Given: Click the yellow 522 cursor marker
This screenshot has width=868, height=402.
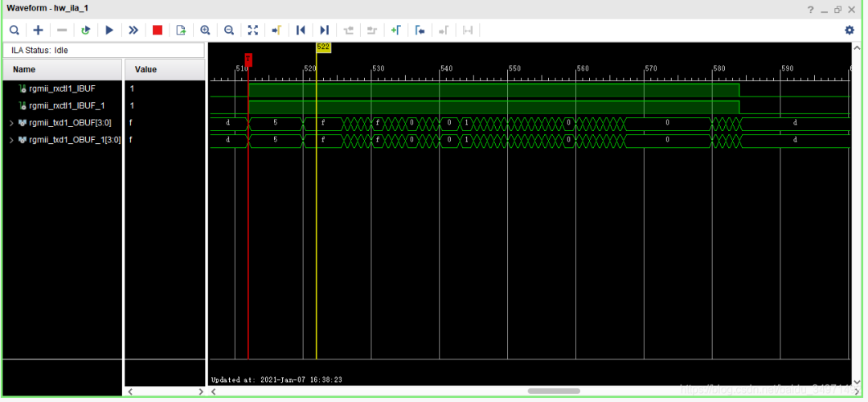Looking at the screenshot, I should tap(323, 47).
